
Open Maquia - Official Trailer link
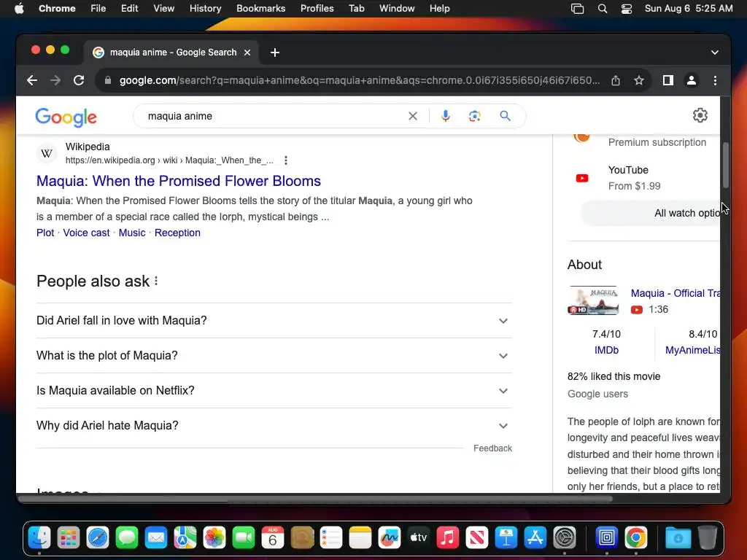pyautogui.click(x=676, y=293)
